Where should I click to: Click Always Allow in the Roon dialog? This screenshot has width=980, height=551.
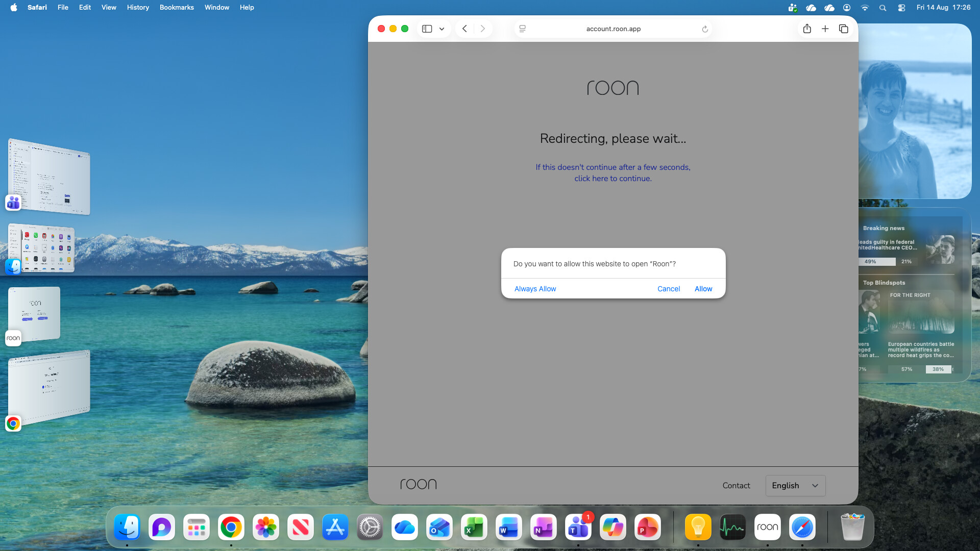pyautogui.click(x=535, y=289)
